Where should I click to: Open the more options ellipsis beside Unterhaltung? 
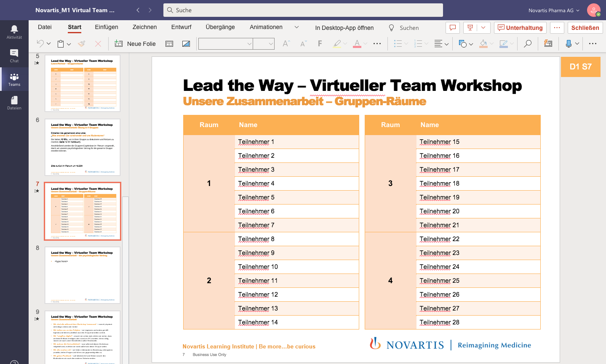pos(557,28)
